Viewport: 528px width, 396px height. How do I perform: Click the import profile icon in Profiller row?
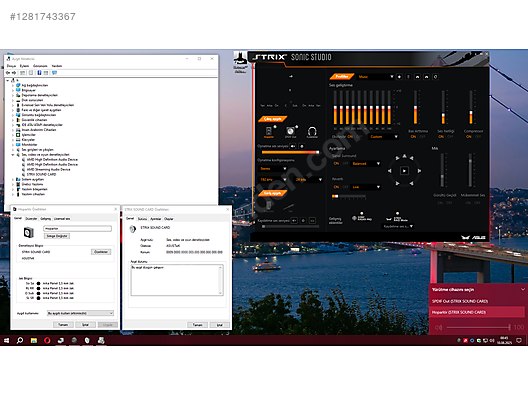417,77
